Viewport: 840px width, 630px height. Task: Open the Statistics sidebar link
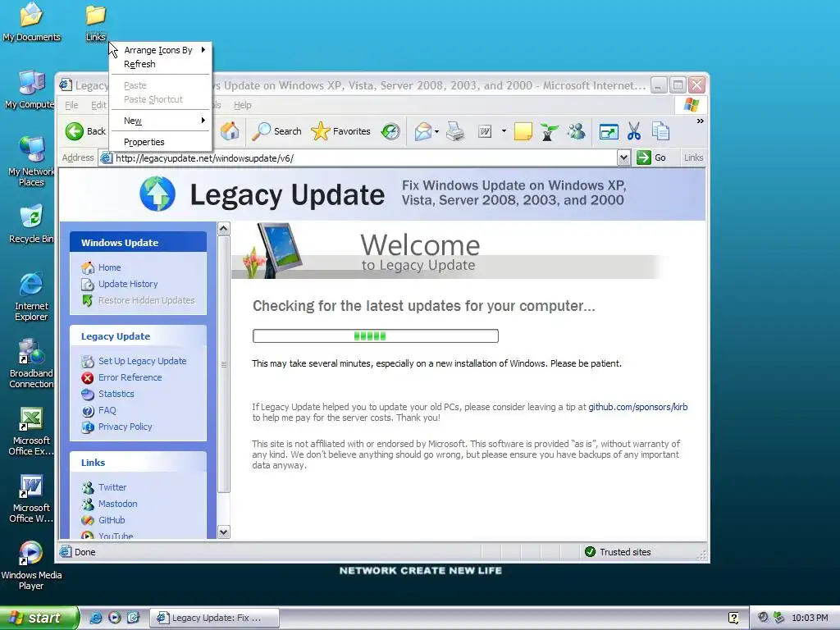point(116,394)
